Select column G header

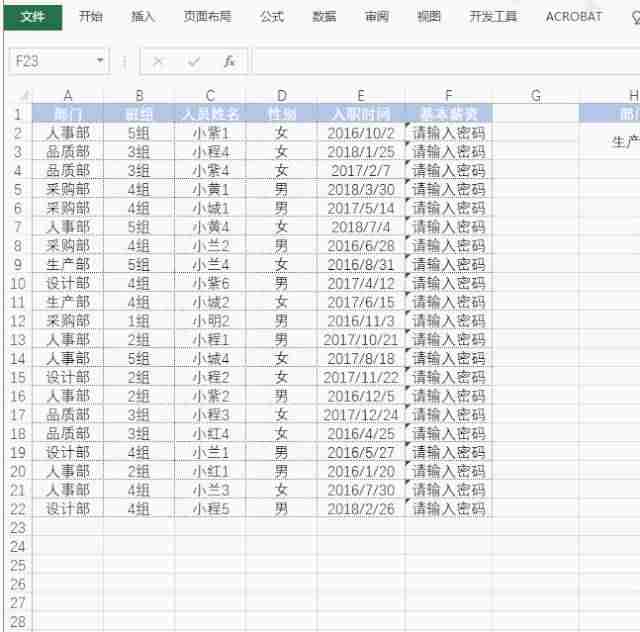pos(536,96)
